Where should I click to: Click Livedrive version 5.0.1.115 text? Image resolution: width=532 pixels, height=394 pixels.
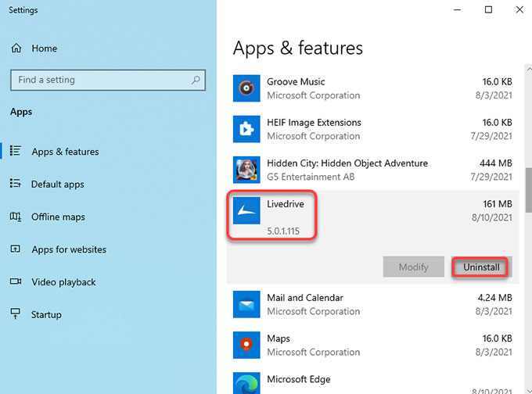283,231
